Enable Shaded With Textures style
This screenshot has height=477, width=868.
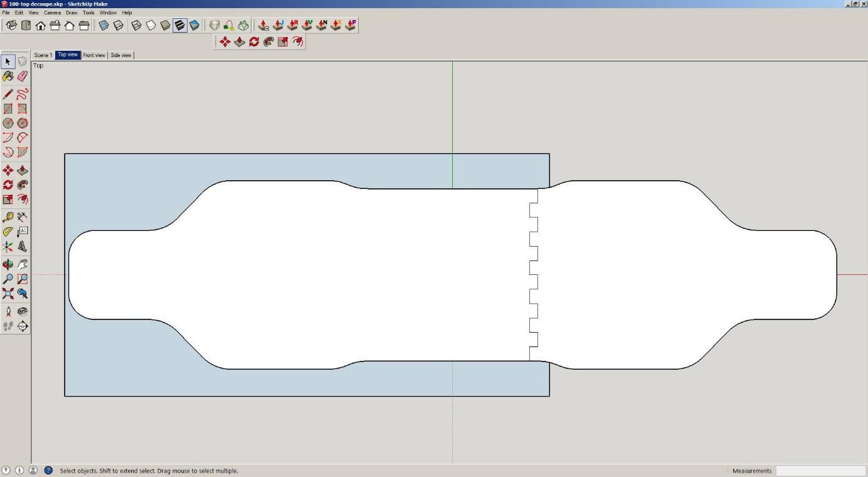point(180,26)
